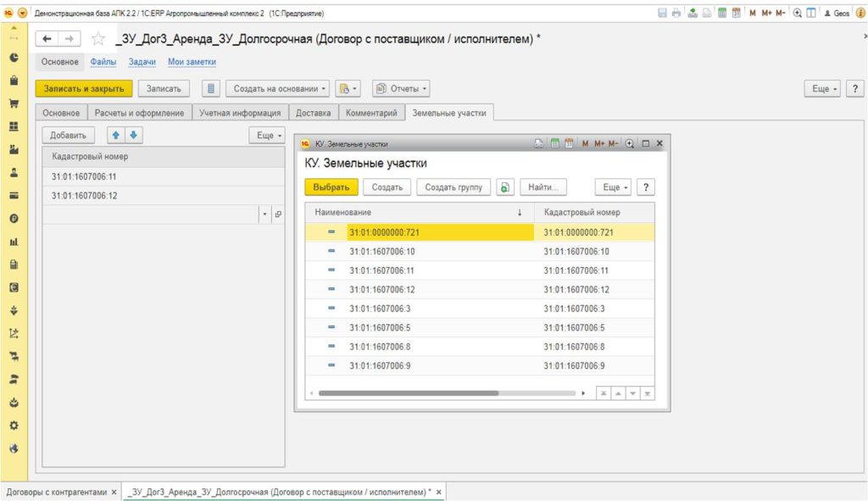868x501 pixels.
Task: Click the zoom icon in dialog title bar
Action: pos(630,143)
